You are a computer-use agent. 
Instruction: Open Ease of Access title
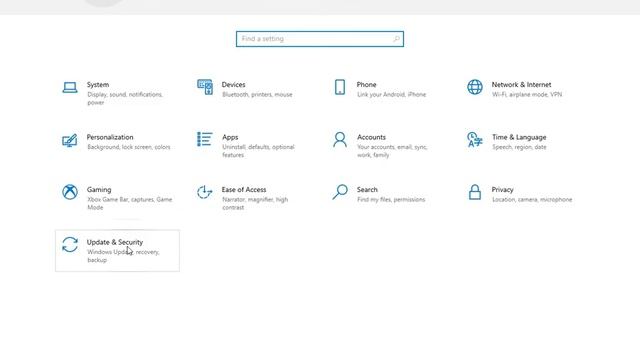244,189
